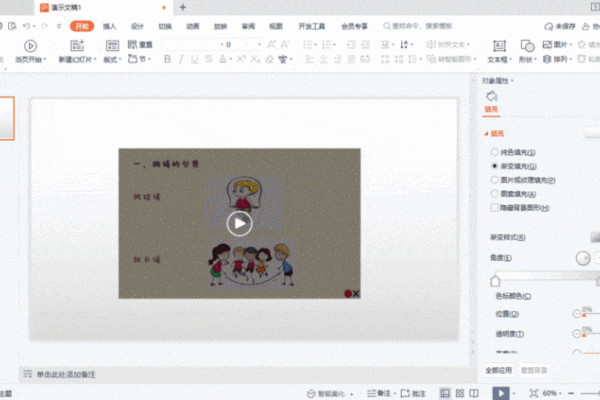Image resolution: width=600 pixels, height=400 pixels.
Task: Open the font size dropdown
Action: [x=259, y=45]
